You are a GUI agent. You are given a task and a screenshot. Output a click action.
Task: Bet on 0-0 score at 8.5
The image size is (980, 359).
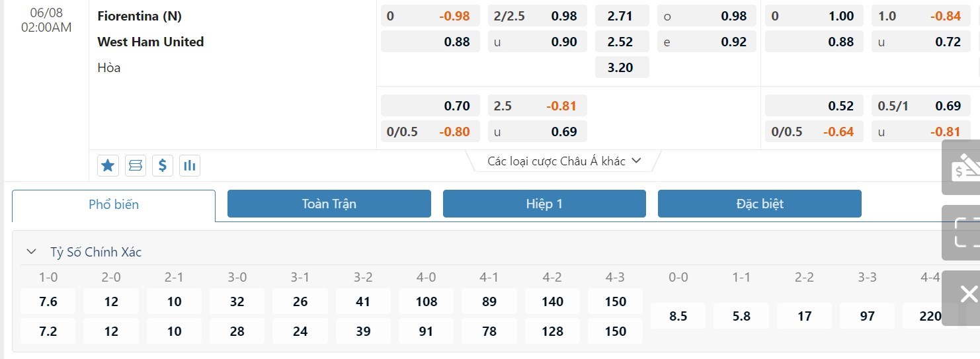678,316
